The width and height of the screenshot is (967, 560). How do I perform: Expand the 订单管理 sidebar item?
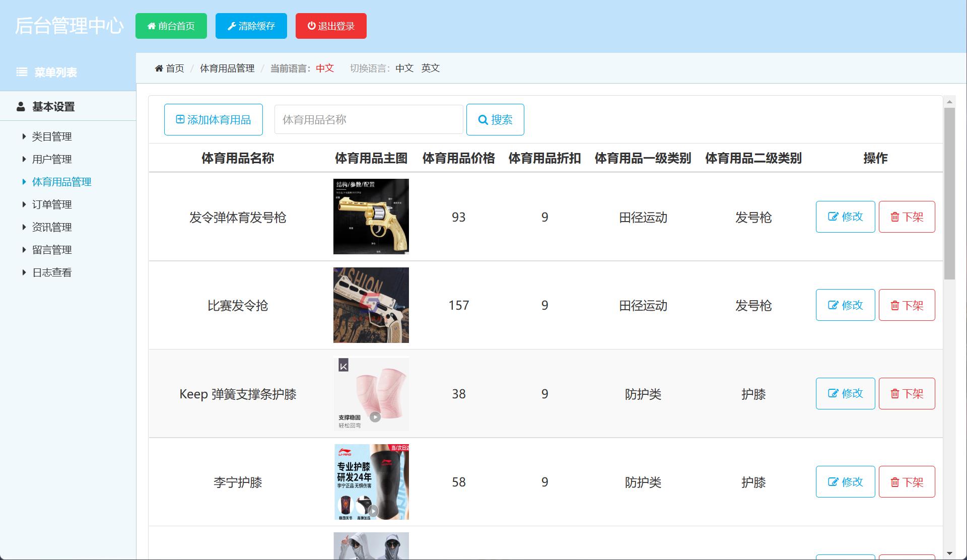51,204
